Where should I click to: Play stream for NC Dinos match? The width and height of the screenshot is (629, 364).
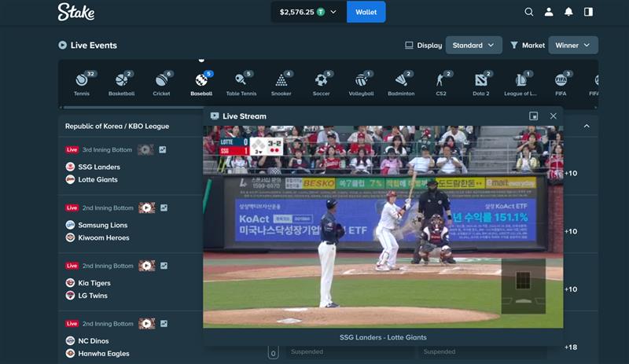pyautogui.click(x=147, y=323)
